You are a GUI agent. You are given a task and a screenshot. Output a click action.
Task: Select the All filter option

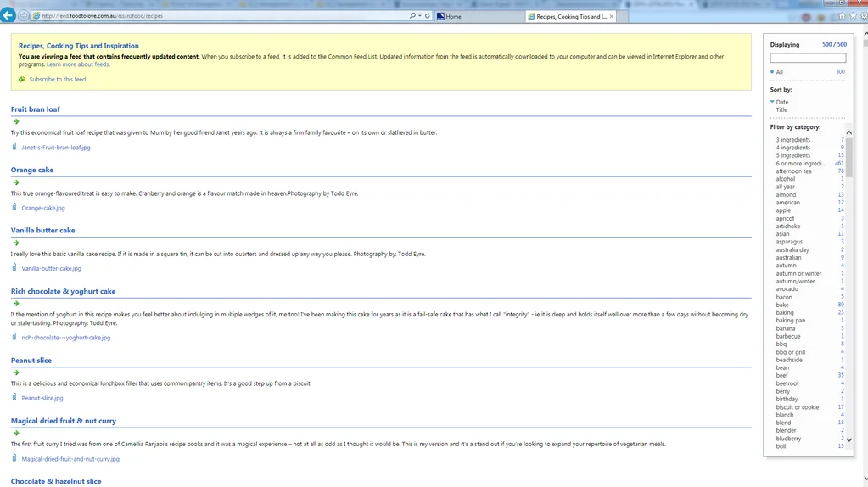tap(780, 72)
